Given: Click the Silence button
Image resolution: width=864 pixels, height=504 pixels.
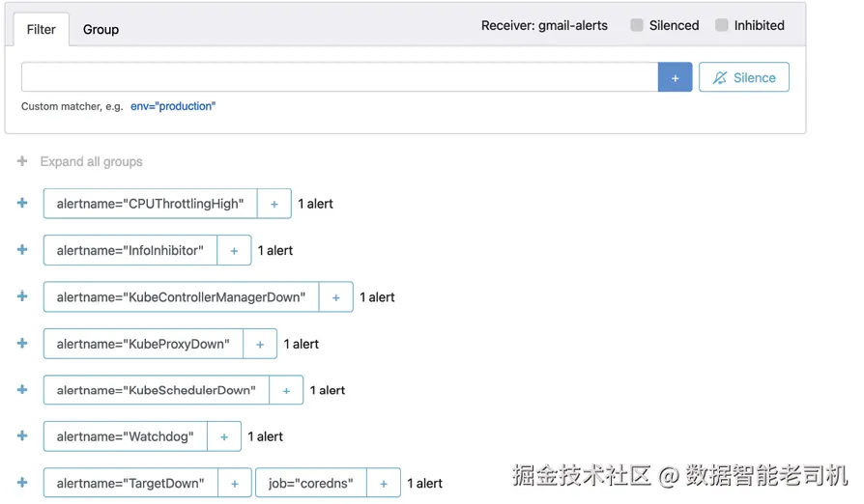Looking at the screenshot, I should point(744,77).
